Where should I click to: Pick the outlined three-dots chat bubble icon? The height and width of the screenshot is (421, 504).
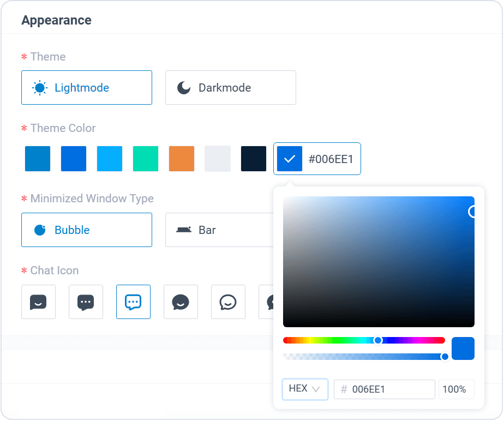click(x=133, y=302)
